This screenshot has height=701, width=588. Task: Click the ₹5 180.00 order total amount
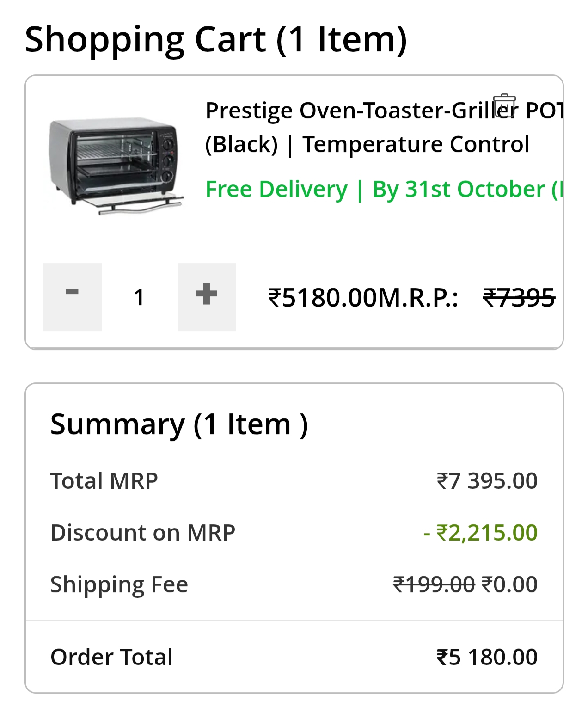pyautogui.click(x=487, y=657)
